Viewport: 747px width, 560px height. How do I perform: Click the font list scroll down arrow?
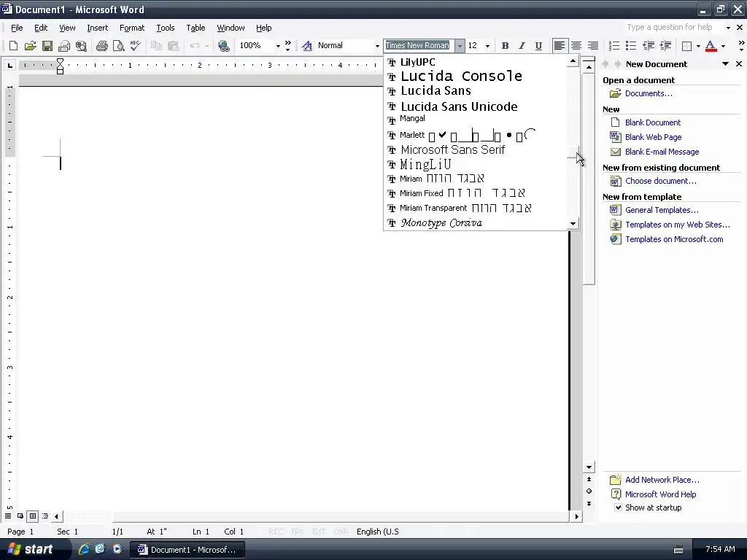click(x=573, y=223)
